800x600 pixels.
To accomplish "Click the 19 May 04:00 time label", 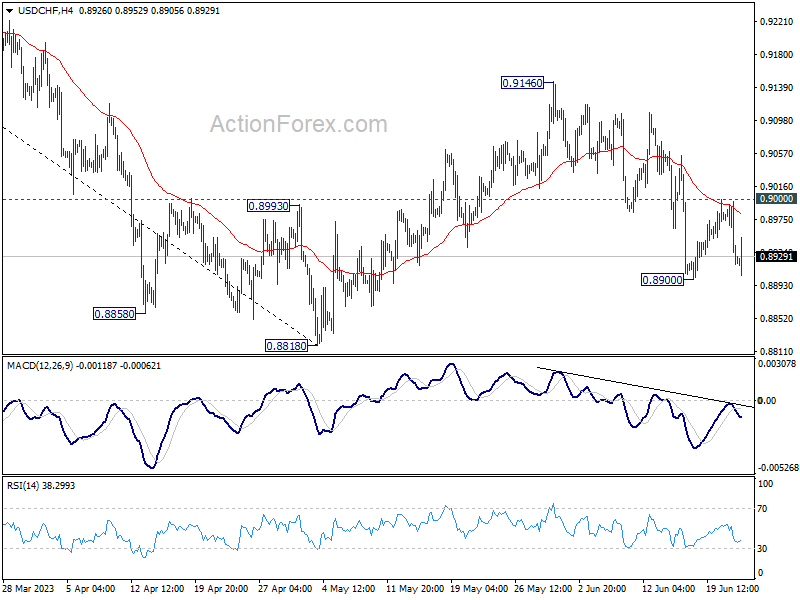I will click(479, 588).
